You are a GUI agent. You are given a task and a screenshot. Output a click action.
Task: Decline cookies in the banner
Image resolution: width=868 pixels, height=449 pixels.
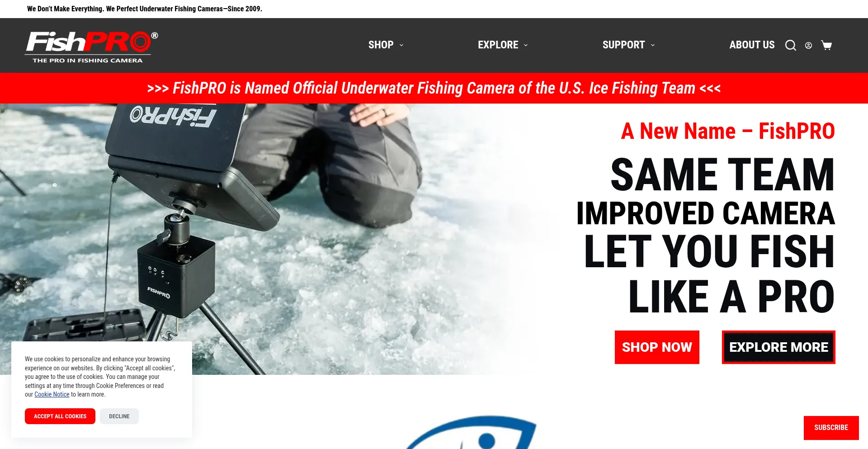click(x=119, y=416)
